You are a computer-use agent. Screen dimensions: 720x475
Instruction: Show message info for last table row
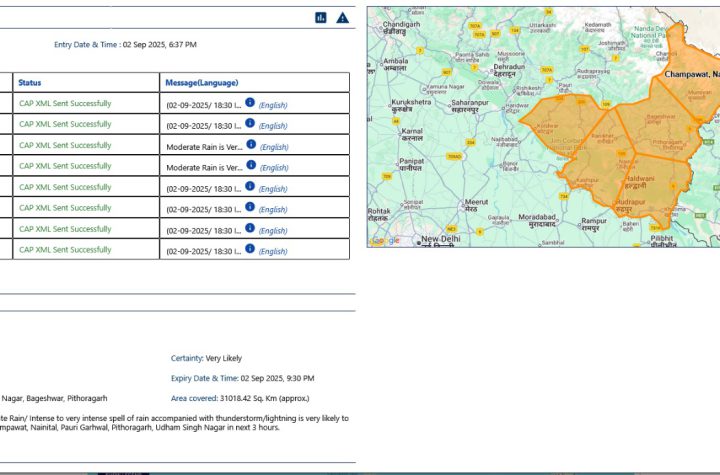click(250, 248)
